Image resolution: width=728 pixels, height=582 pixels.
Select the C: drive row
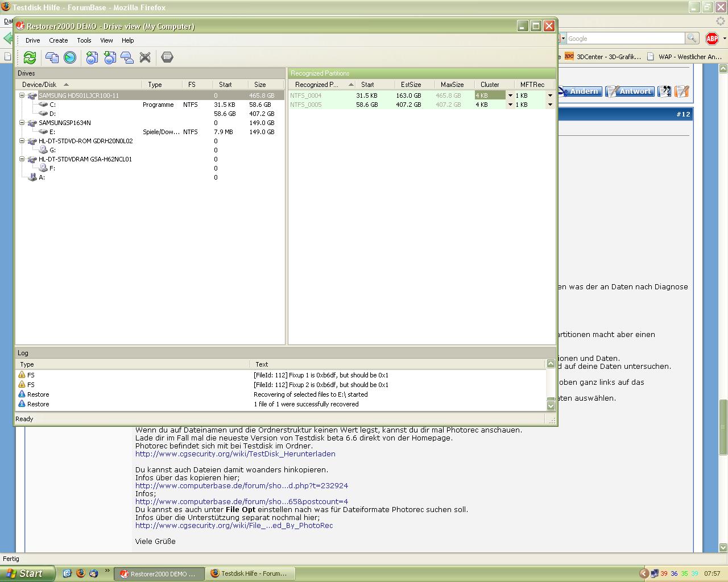[150, 105]
